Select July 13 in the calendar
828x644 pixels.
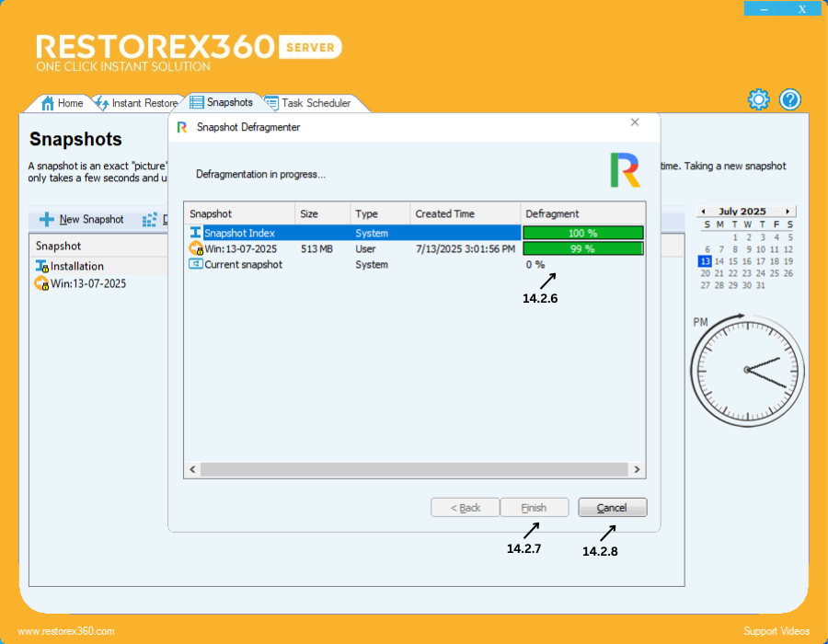pyautogui.click(x=705, y=261)
